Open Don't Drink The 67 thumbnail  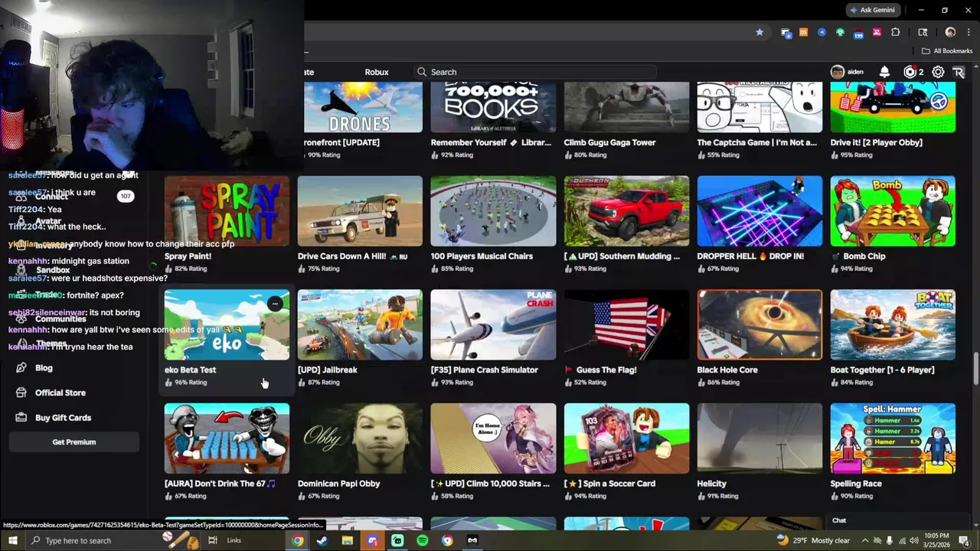(x=227, y=439)
